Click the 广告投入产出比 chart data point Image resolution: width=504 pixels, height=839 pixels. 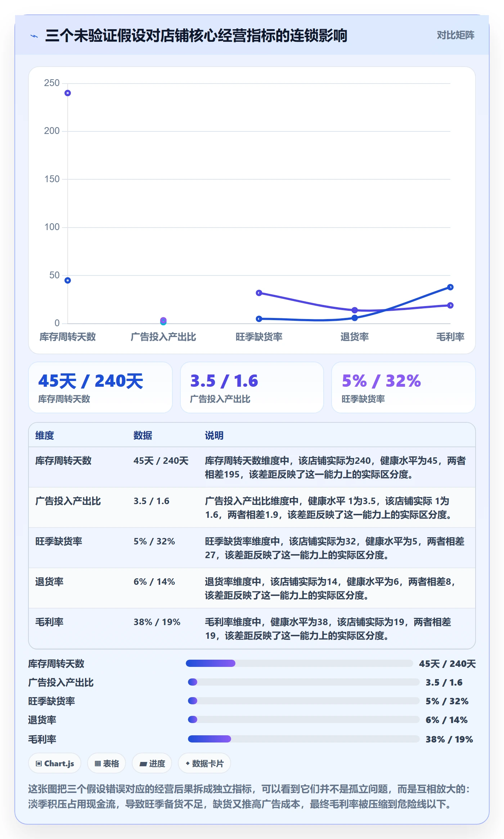(163, 320)
